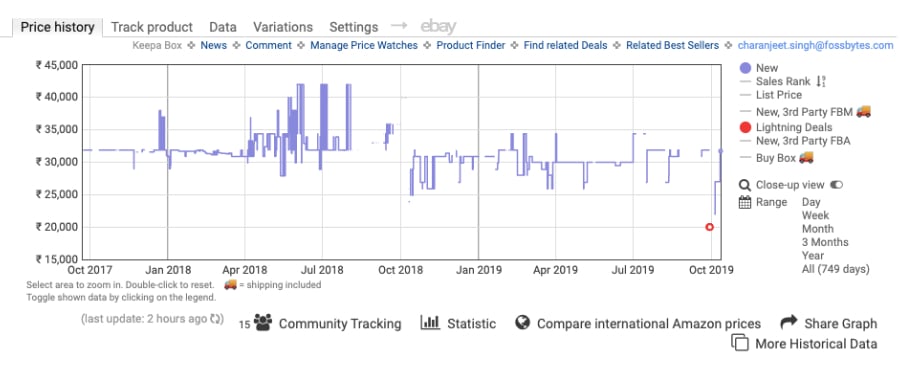Toggle New, 3rd Party FBM series

805,111
